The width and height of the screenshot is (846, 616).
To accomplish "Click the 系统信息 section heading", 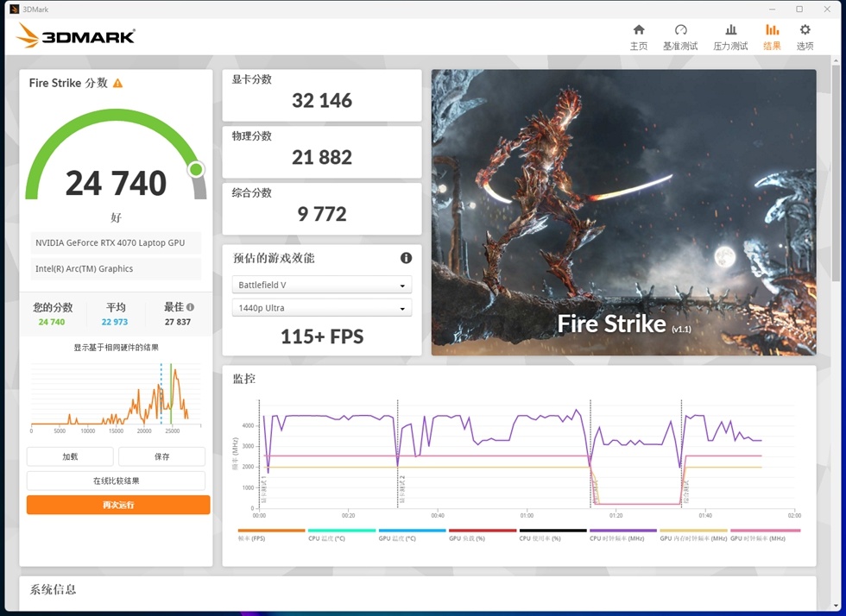I will coord(53,589).
